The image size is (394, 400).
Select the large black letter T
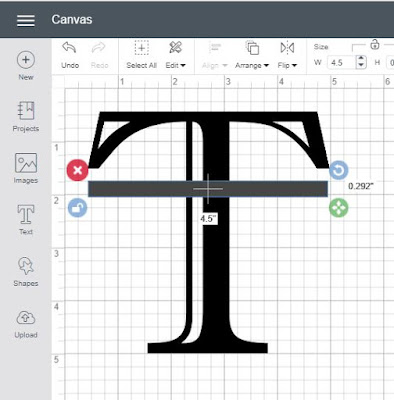coord(215,250)
